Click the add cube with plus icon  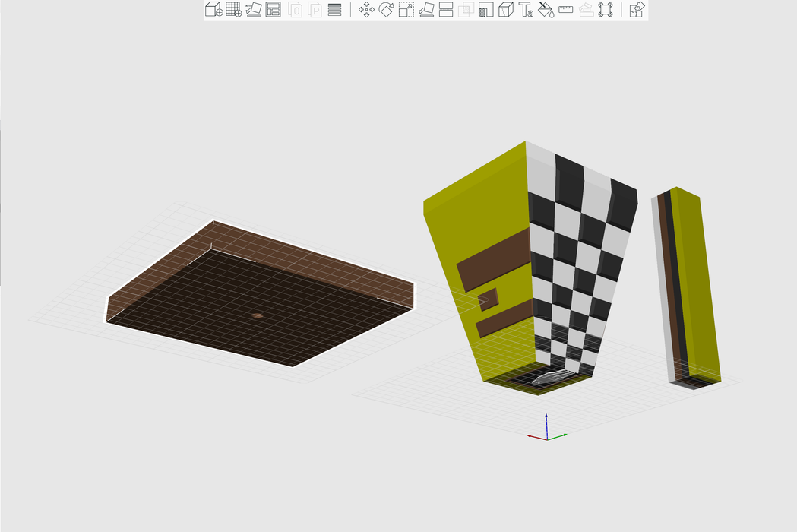tap(214, 10)
